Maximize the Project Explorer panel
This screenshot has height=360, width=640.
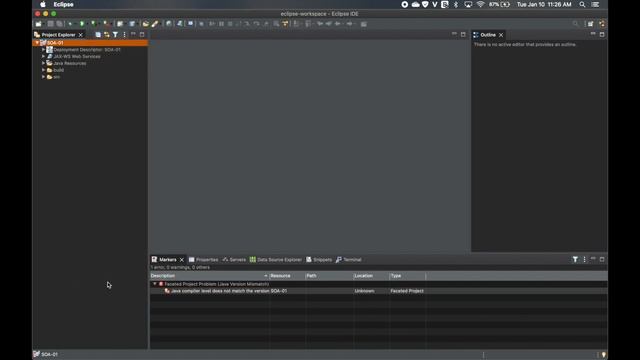tap(142, 34)
